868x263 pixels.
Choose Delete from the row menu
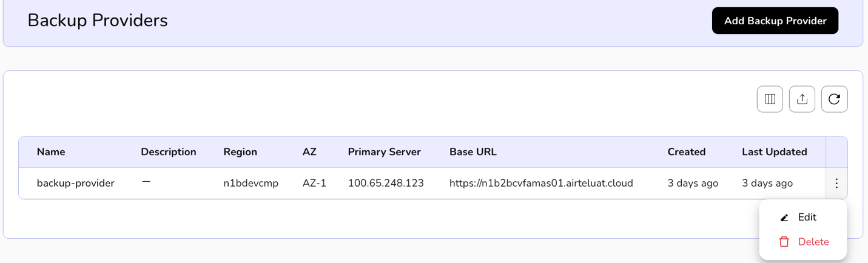(813, 242)
